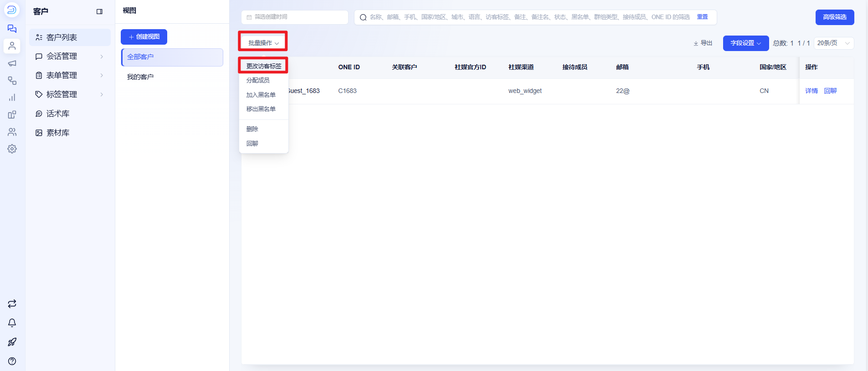Click the rocket icon at bottom left

pyautogui.click(x=12, y=342)
